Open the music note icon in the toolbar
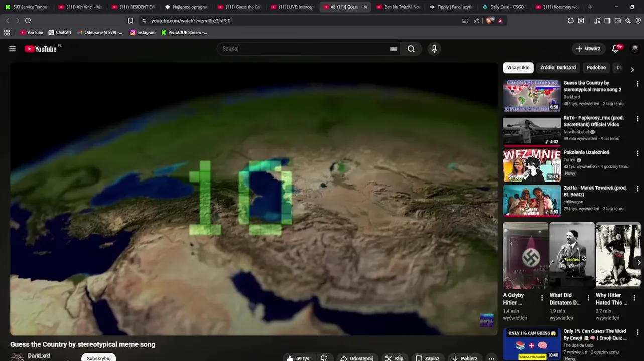The image size is (644, 361). [597, 21]
